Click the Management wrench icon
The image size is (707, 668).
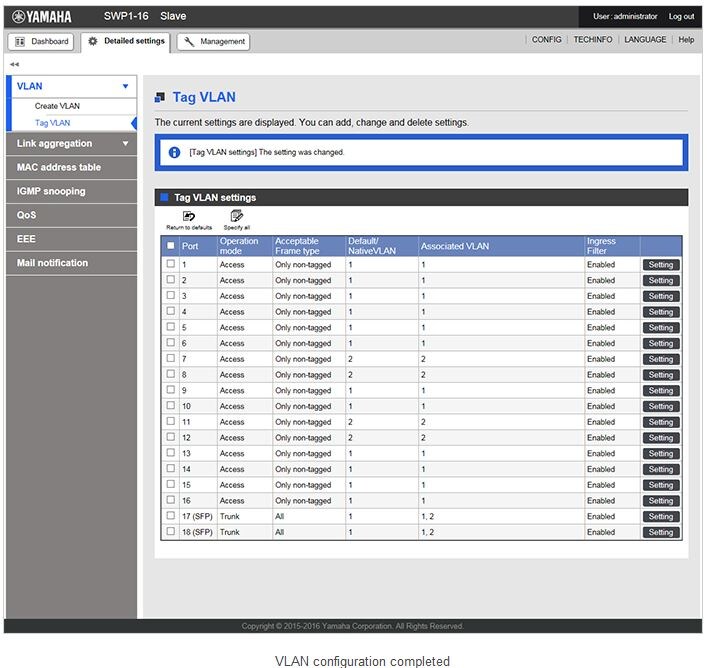click(189, 42)
